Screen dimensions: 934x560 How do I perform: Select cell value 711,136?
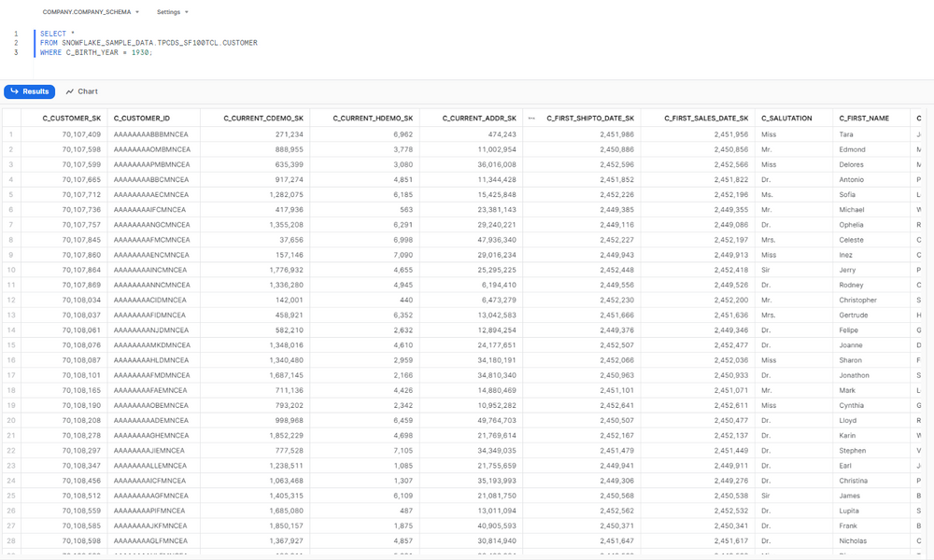coord(289,390)
